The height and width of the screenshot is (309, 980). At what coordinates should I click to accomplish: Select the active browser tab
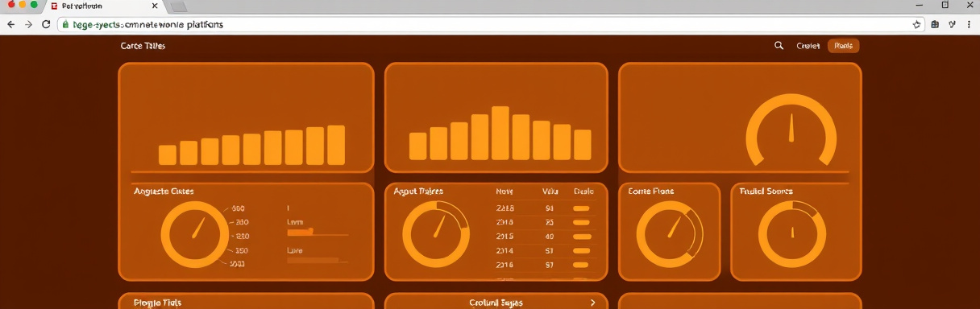(104, 6)
